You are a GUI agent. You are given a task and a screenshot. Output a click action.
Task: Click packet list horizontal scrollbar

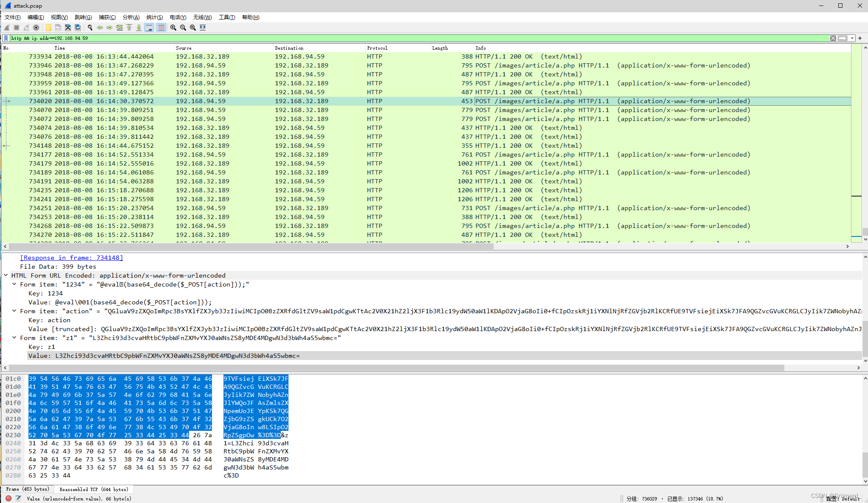(x=251, y=246)
